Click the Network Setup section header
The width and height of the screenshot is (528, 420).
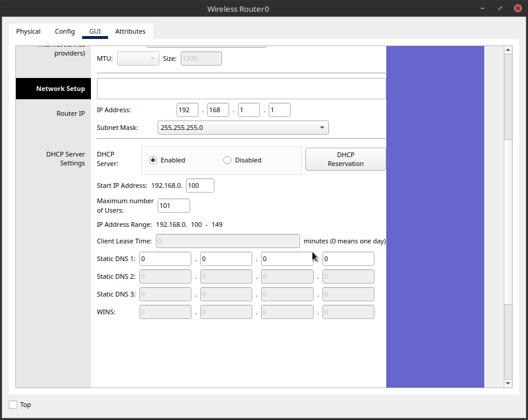(53, 89)
